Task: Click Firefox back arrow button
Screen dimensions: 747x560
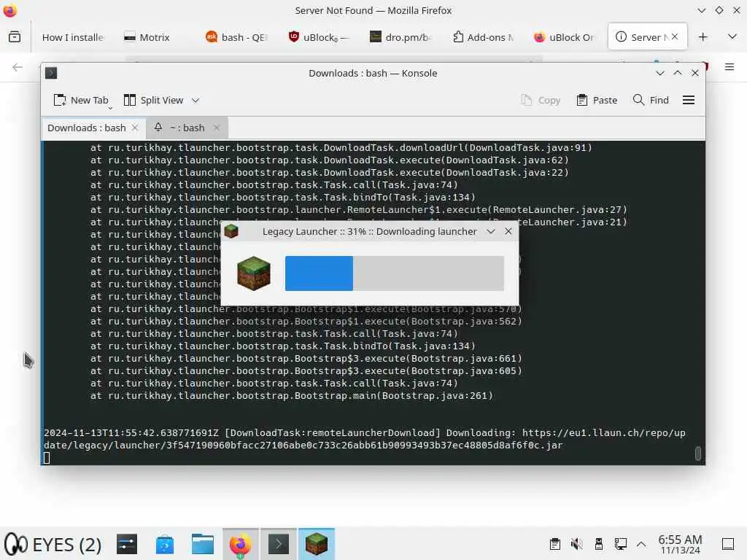Action: coord(18,67)
